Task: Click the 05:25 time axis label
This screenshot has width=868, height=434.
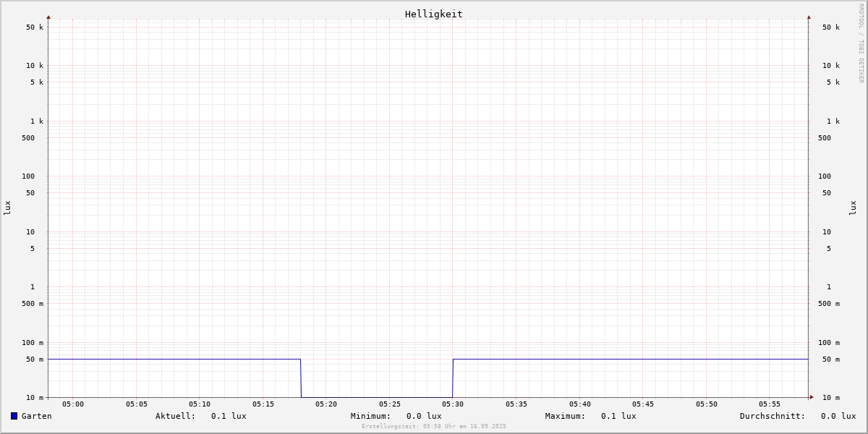Action: point(390,404)
